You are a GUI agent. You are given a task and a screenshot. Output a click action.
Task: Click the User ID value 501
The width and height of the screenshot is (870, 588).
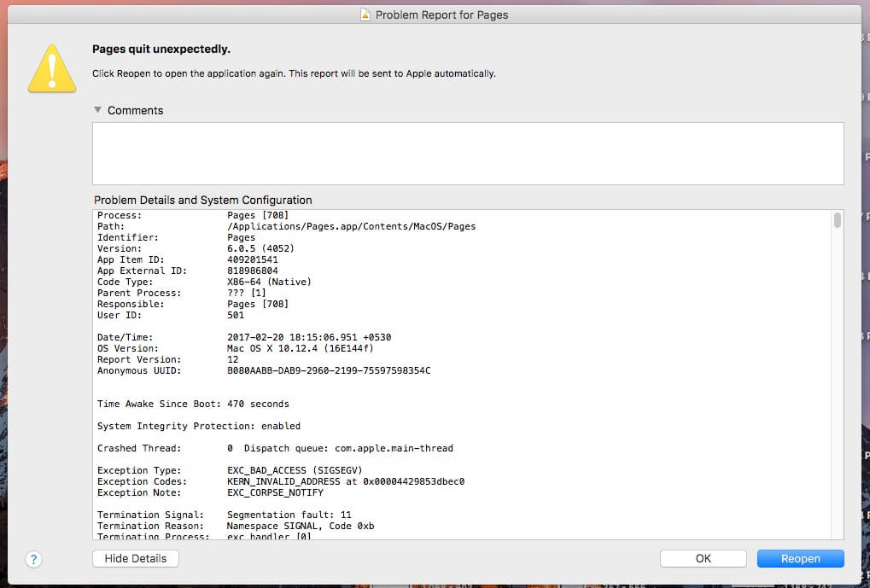pos(236,315)
